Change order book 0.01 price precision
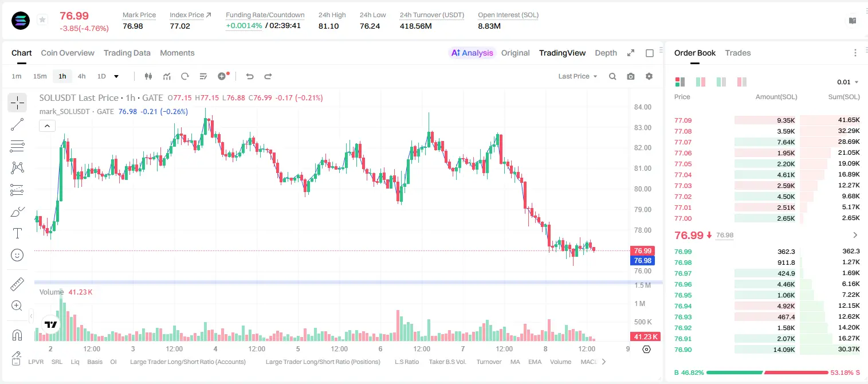The image size is (868, 384). click(848, 82)
